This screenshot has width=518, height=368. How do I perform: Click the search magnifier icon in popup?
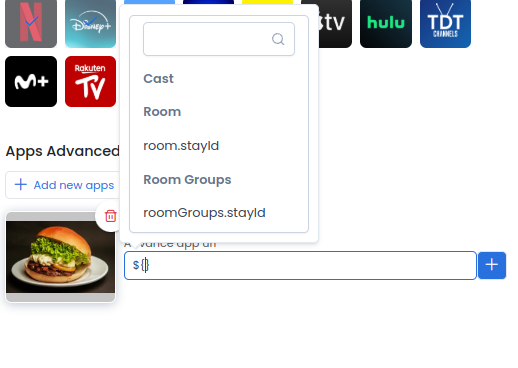(x=278, y=39)
